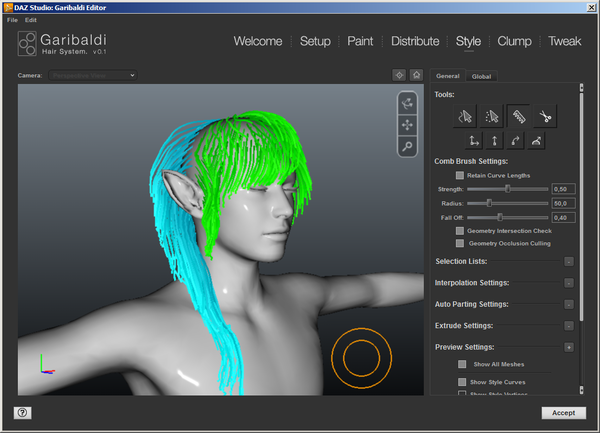Select the Comb brush tool

point(518,117)
